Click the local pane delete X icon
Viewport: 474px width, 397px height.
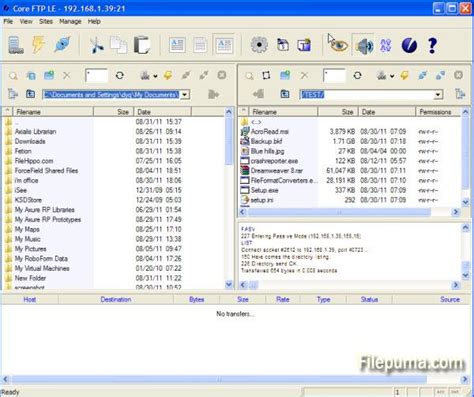[x=67, y=76]
